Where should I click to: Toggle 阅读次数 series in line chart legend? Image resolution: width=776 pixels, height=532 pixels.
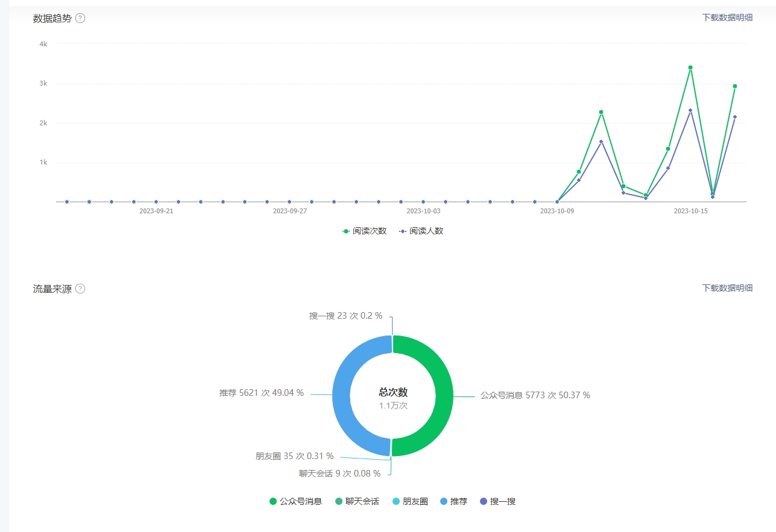coord(364,231)
